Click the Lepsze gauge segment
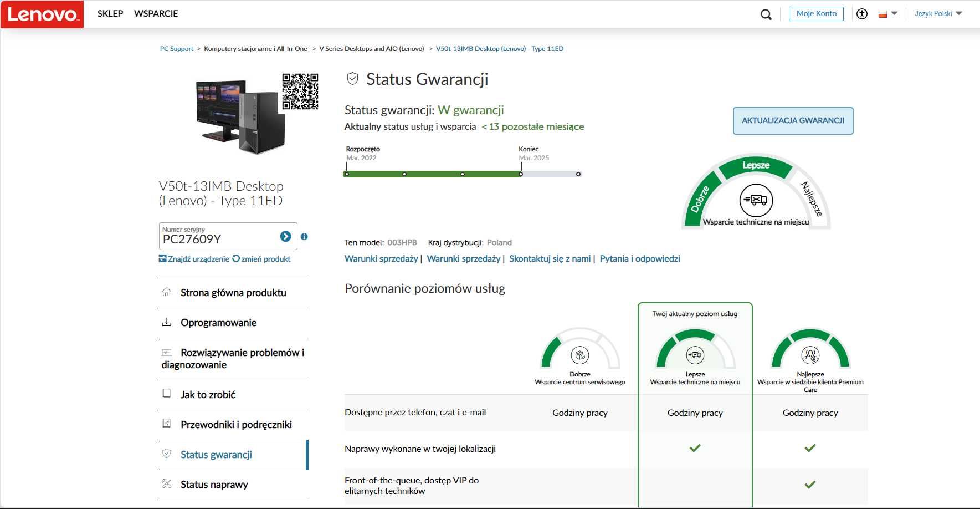This screenshot has width=980, height=509. click(x=756, y=165)
